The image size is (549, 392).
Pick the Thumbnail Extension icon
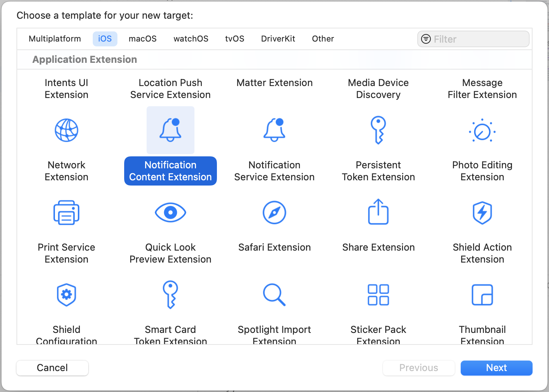coord(482,295)
